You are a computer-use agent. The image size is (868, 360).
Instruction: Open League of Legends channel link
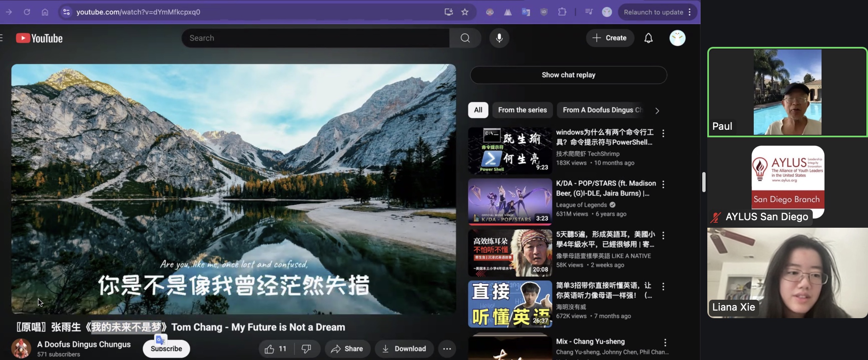click(581, 205)
